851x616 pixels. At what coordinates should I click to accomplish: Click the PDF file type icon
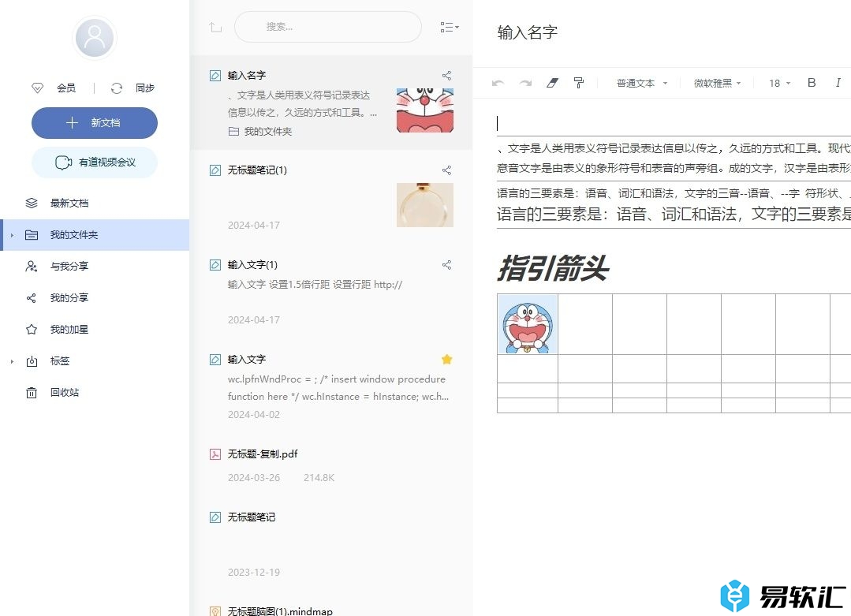(x=215, y=454)
